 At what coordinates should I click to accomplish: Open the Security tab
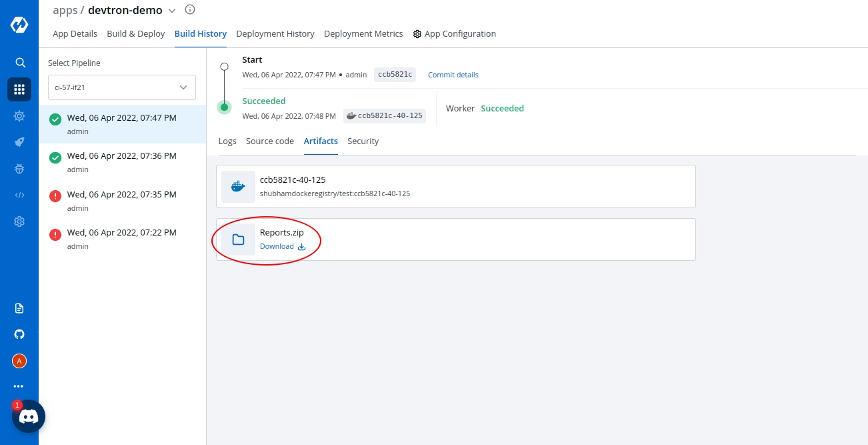pyautogui.click(x=363, y=141)
